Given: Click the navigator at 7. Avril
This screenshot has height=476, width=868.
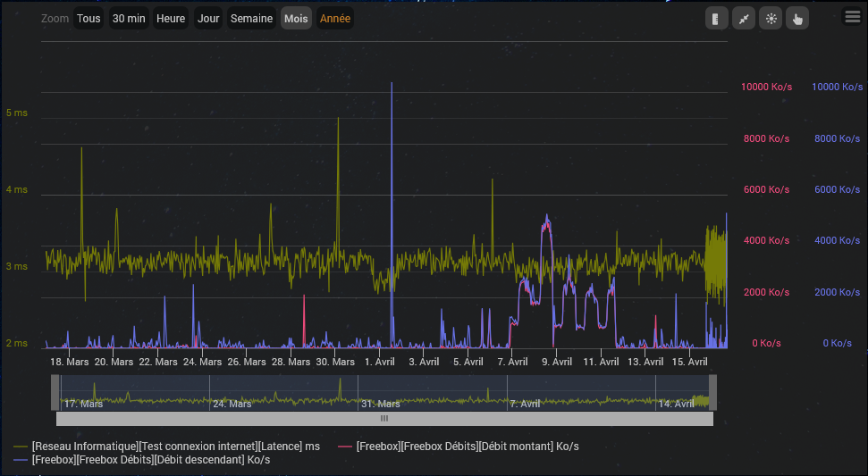Looking at the screenshot, I should tap(525, 405).
